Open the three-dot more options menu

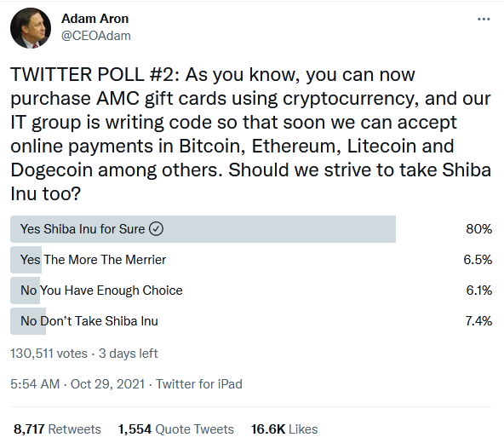coord(484,20)
